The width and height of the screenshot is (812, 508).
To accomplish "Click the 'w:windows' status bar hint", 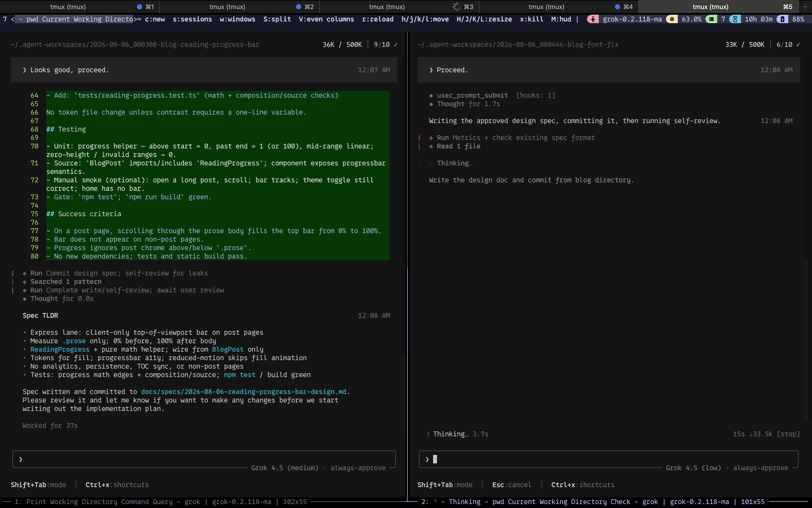I will 238,19.
